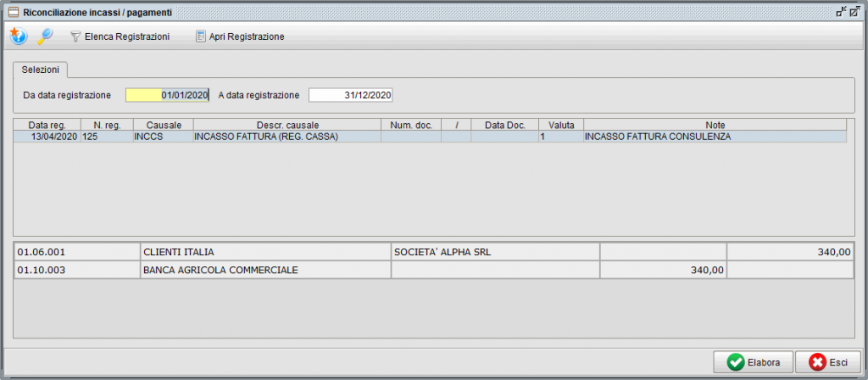Image resolution: width=868 pixels, height=380 pixels.
Task: Click the magnifying glass search icon
Action: pos(44,36)
